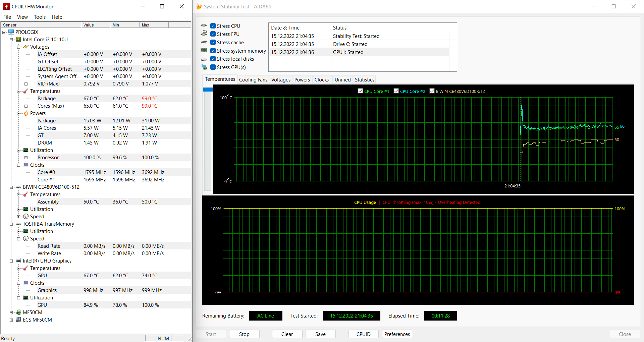
Task: Click the Voltages lightning icon under Intel Core
Action: (x=26, y=47)
